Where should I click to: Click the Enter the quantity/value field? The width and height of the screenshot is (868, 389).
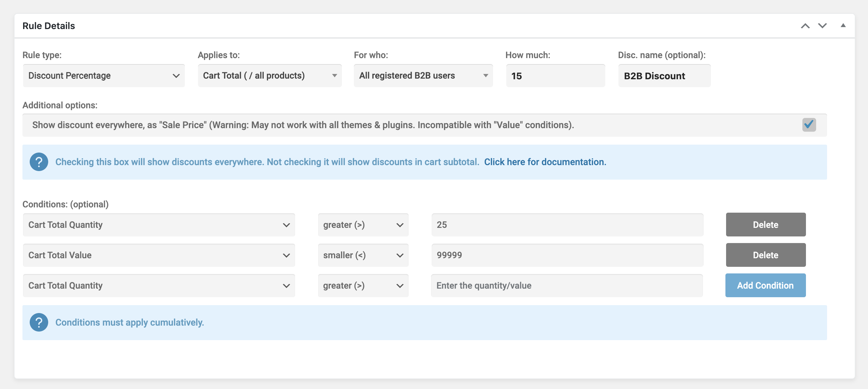(567, 285)
